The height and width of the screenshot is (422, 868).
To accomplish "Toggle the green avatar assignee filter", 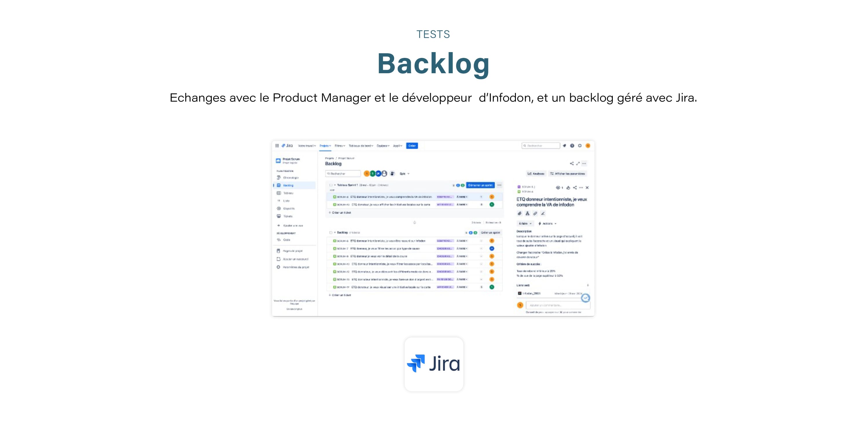I will click(x=373, y=174).
